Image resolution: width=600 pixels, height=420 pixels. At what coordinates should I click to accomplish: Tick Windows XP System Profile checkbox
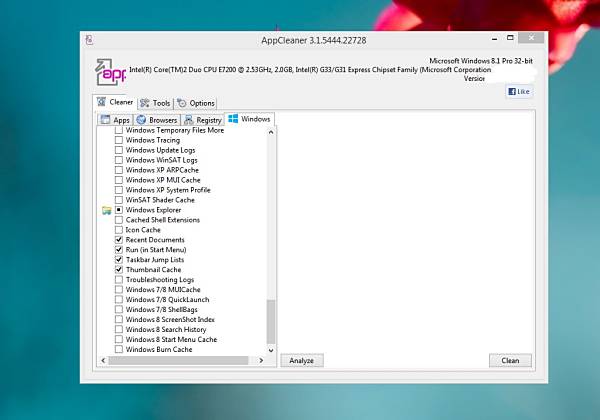(119, 190)
